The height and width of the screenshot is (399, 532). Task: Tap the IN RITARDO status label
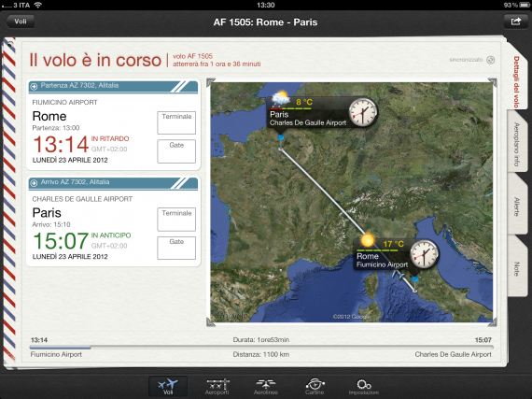tap(110, 138)
